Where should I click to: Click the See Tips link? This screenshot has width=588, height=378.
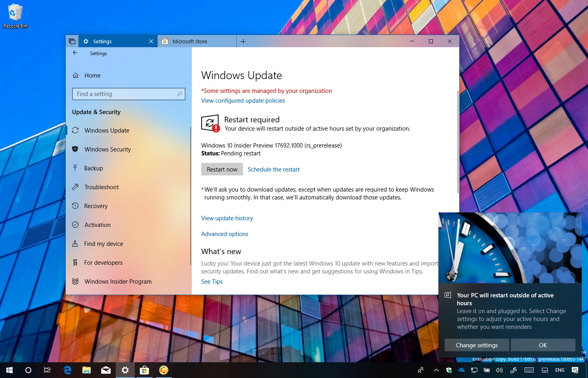tap(212, 282)
